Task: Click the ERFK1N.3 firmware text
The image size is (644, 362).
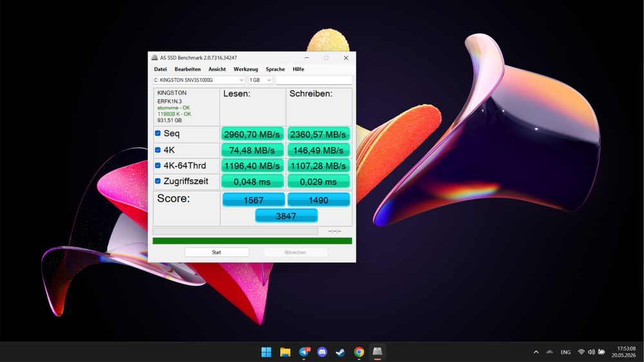Action: click(169, 101)
